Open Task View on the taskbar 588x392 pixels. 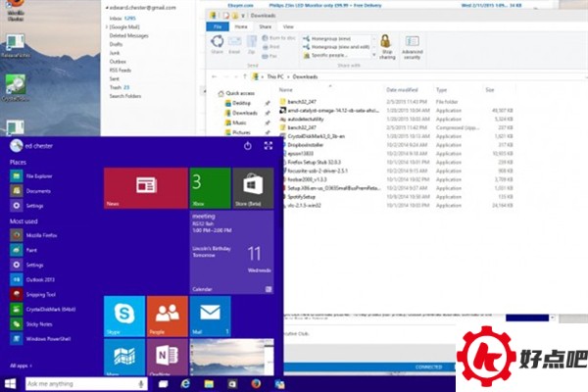click(x=163, y=384)
